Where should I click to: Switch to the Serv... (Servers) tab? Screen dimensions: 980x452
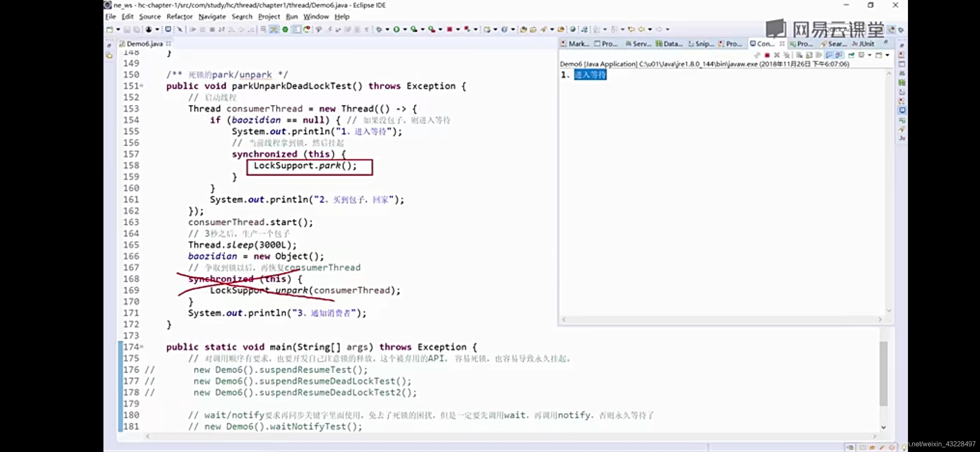pos(638,44)
